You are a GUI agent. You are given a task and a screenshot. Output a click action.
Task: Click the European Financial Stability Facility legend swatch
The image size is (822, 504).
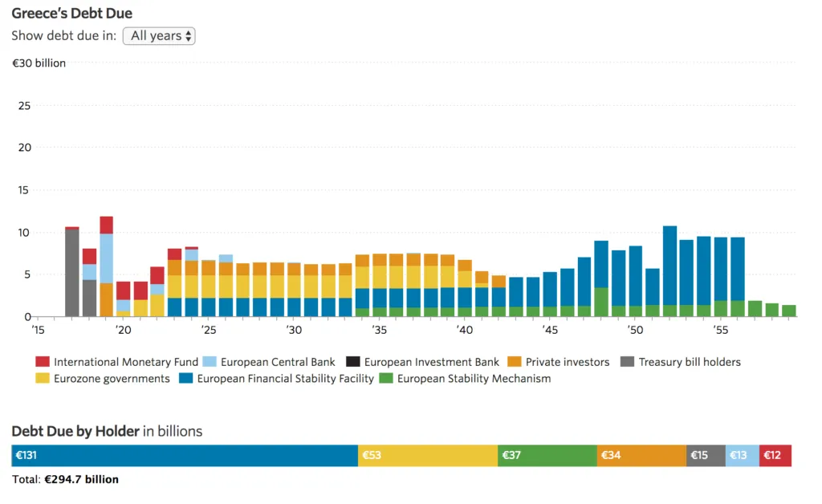(x=186, y=378)
